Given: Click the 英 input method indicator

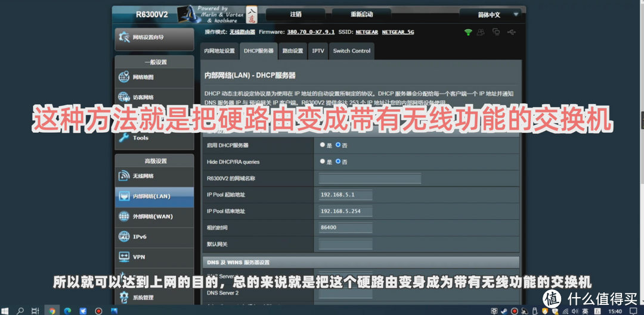Looking at the screenshot, I should (585, 311).
